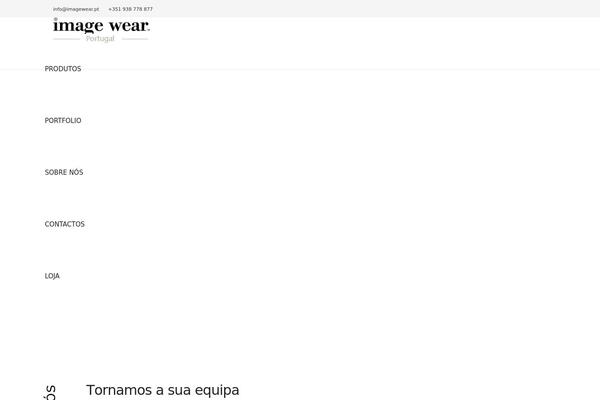This screenshot has width=600, height=400.
Task: View products through the PRODUTOS entry
Action: (x=63, y=69)
